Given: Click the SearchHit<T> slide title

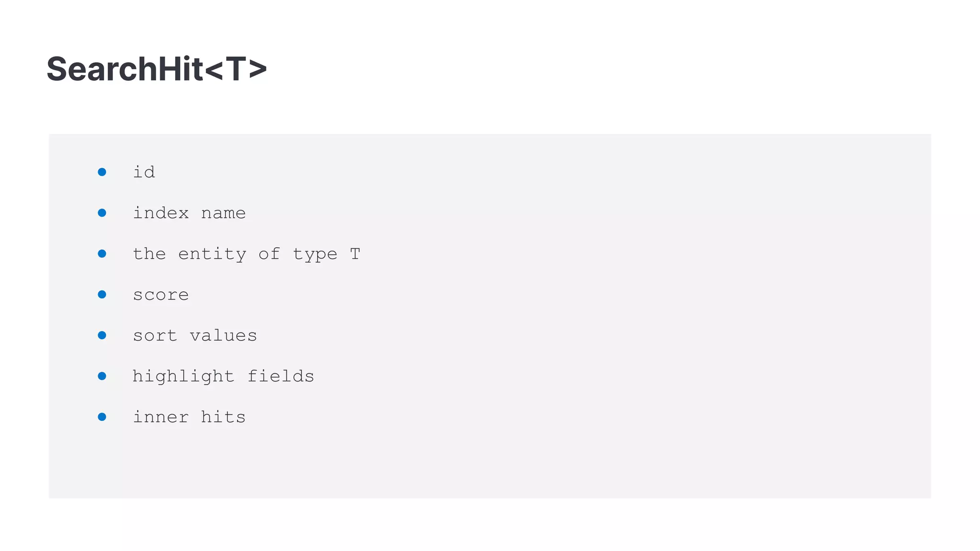Looking at the screenshot, I should click(x=156, y=69).
